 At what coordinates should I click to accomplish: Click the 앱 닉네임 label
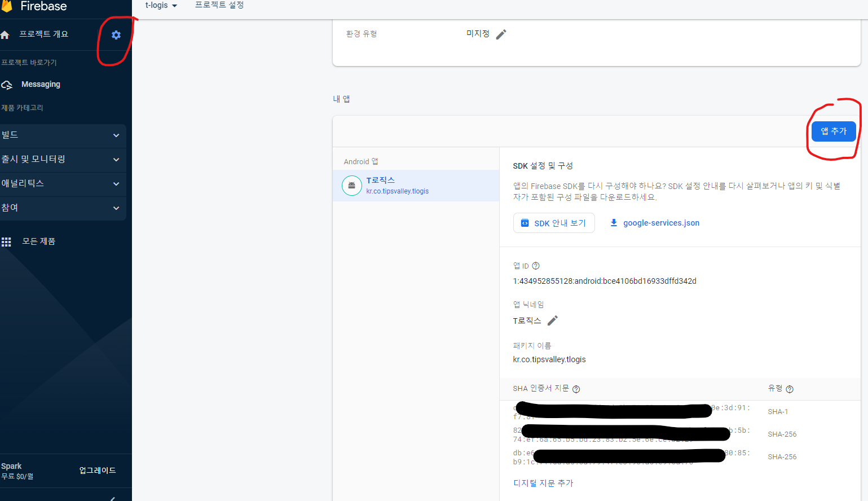pos(528,305)
